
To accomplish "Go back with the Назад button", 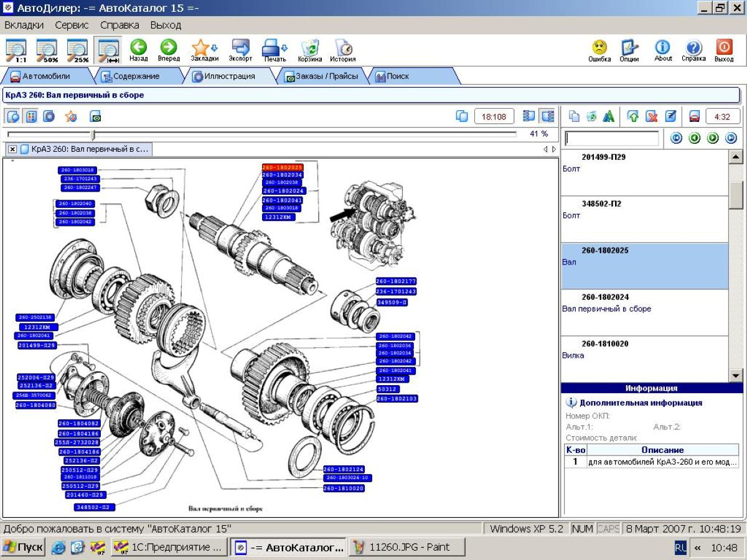I will pos(138,50).
